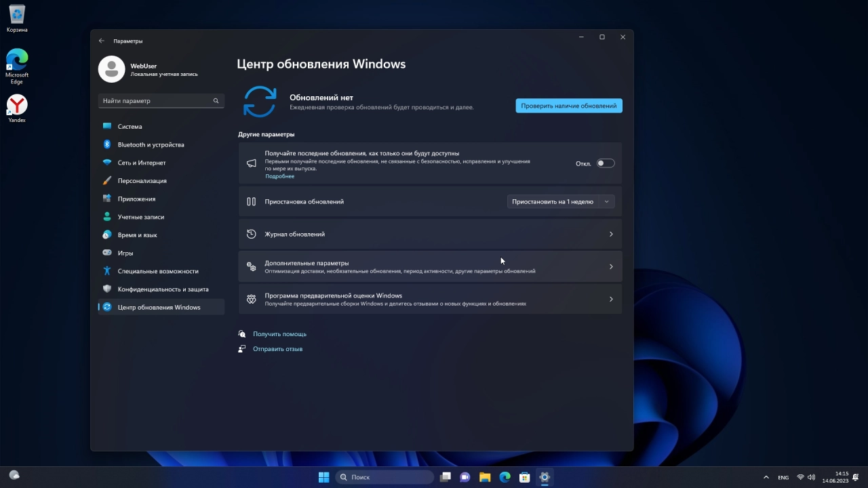Click the Игры gamepad icon
This screenshot has width=868, height=488.
(x=107, y=253)
